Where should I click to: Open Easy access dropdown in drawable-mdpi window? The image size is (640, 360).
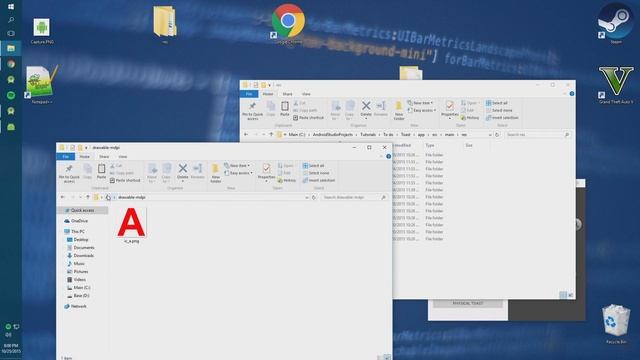(x=239, y=173)
